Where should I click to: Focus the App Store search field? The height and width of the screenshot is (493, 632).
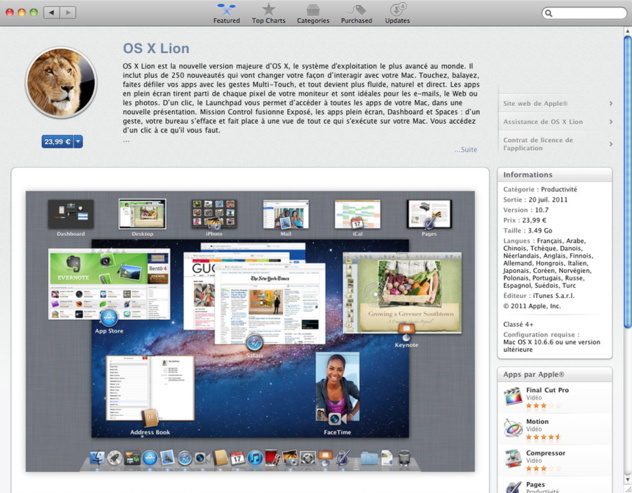point(584,13)
